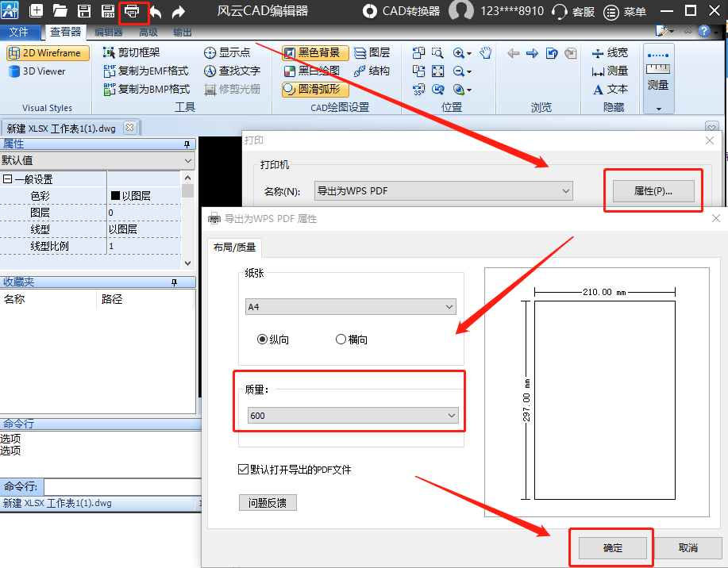Click the printer icon in title bar

click(x=133, y=11)
